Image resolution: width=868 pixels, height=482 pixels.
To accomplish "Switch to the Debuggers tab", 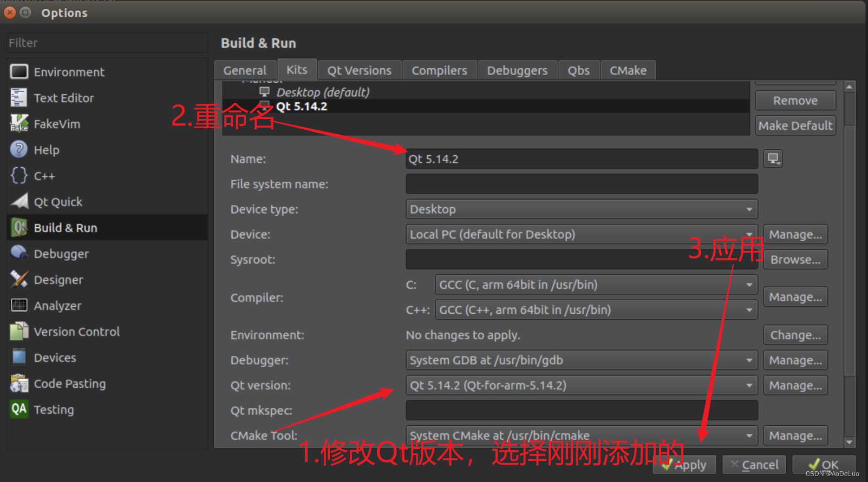I will coord(518,70).
